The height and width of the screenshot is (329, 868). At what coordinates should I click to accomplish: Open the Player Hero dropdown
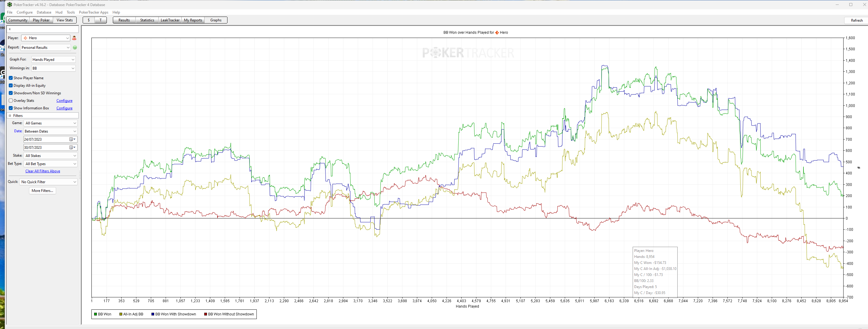click(x=46, y=38)
